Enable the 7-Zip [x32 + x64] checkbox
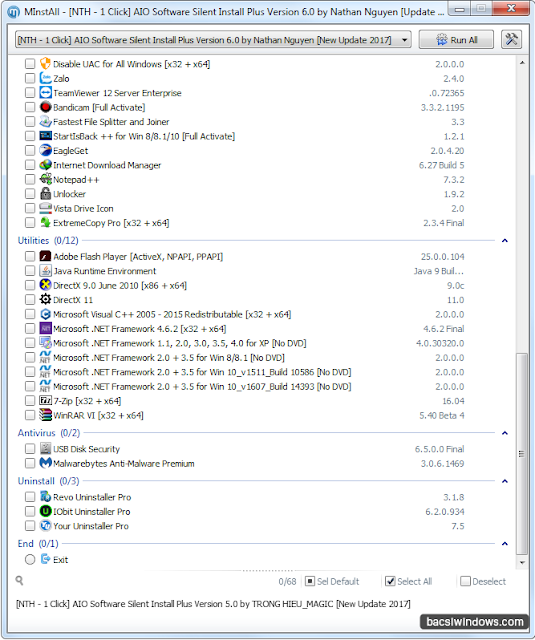 pos(30,400)
